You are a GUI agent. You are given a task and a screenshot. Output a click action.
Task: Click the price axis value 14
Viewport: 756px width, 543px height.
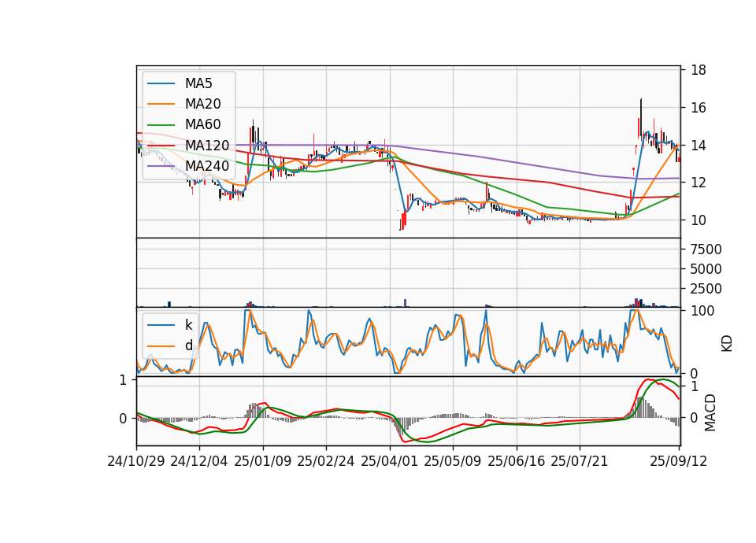(699, 146)
